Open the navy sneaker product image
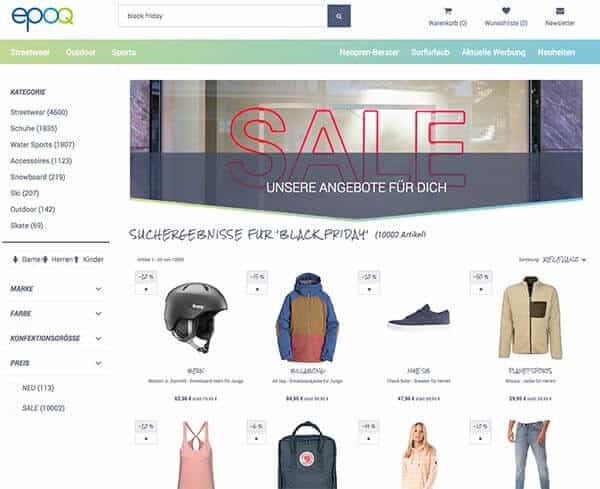Image resolution: width=600 pixels, height=489 pixels. coord(419,316)
